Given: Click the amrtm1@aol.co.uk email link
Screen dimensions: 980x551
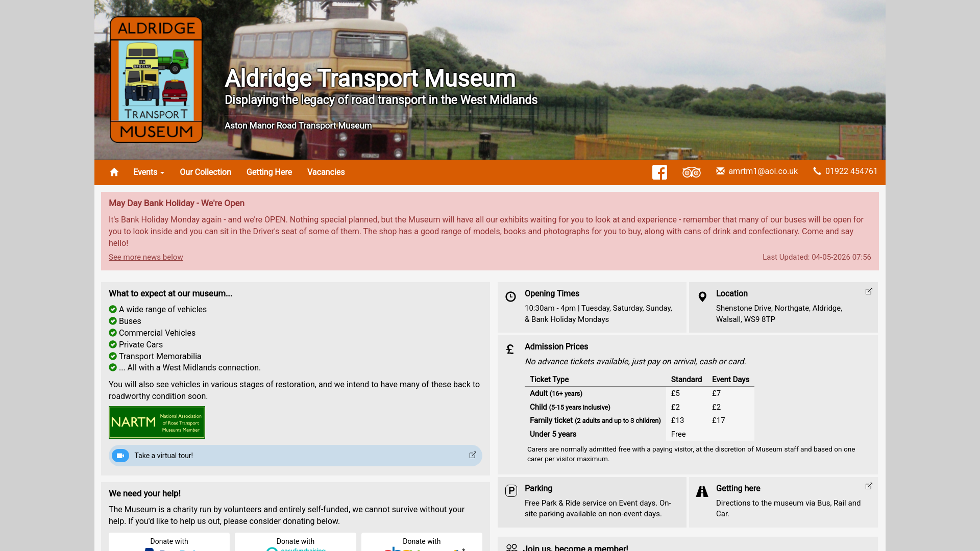Looking at the screenshot, I should (x=763, y=171).
